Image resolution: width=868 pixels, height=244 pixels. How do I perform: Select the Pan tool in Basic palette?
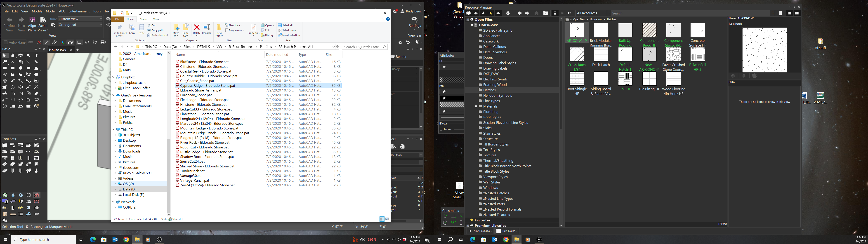[13, 55]
